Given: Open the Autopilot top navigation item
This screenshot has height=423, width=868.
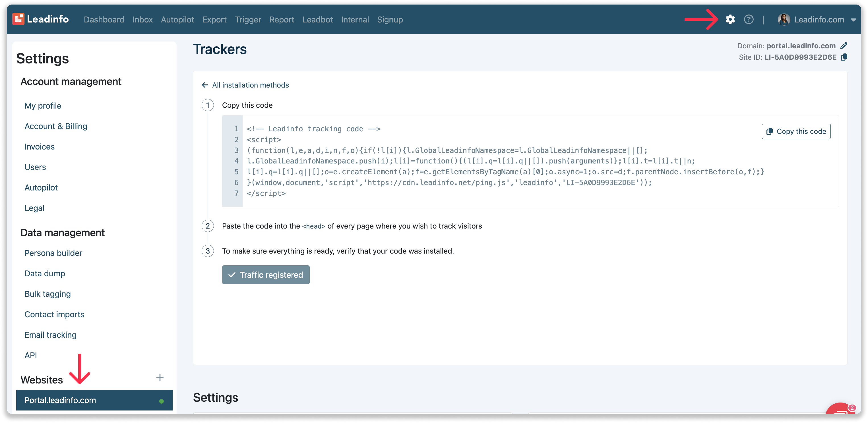Looking at the screenshot, I should (177, 20).
